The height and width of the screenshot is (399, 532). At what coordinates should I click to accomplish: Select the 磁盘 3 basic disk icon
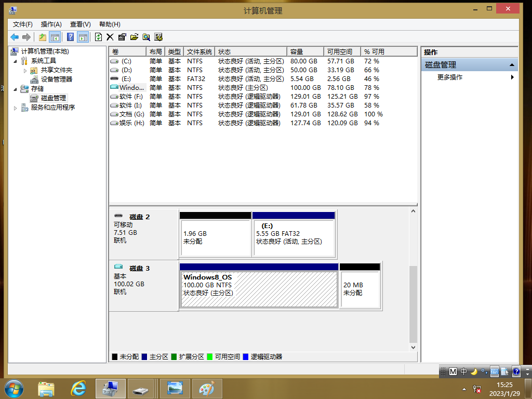(x=118, y=267)
